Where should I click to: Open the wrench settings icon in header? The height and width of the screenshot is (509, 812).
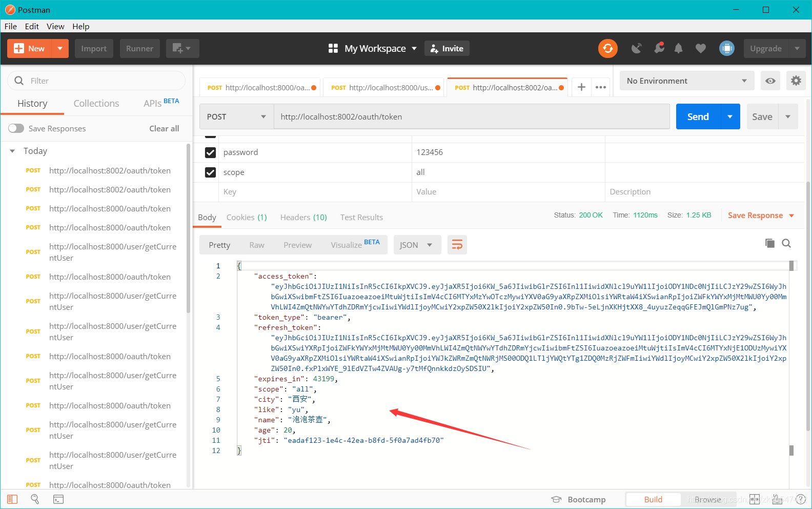point(659,48)
